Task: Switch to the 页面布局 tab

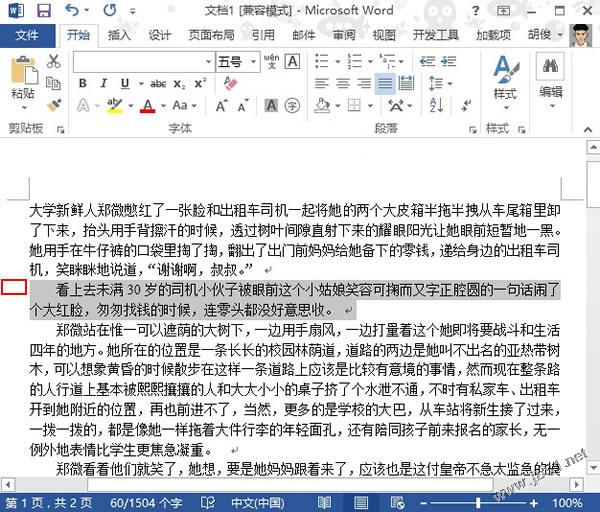Action: click(x=211, y=35)
